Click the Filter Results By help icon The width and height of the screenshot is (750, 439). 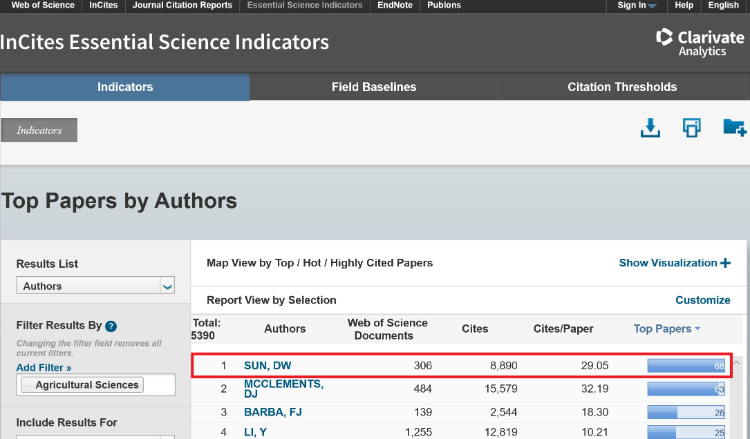coord(111,326)
